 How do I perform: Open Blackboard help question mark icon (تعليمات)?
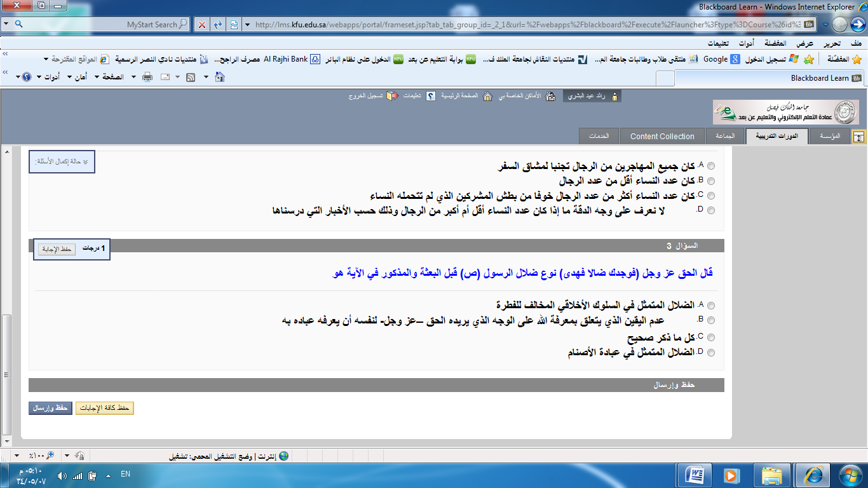430,96
